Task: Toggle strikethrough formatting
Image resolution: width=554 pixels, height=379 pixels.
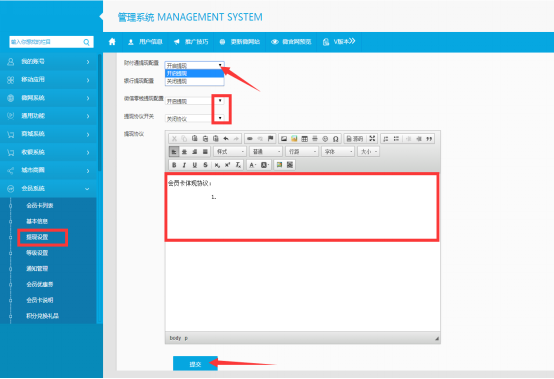Action: 205,165
